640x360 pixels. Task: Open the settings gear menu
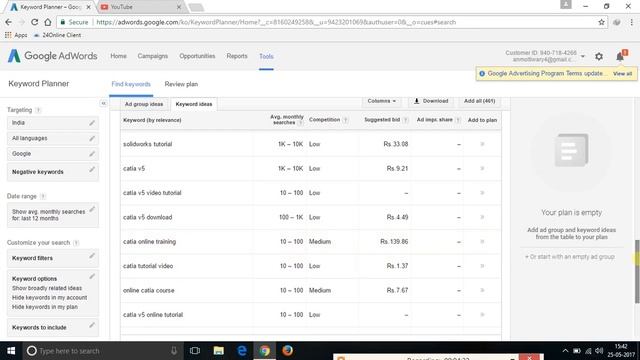599,57
